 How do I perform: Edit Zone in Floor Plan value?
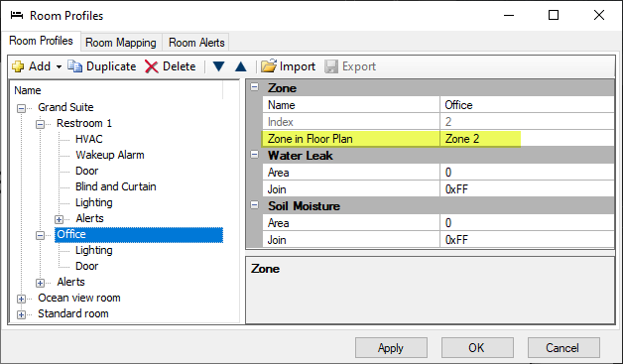click(527, 139)
